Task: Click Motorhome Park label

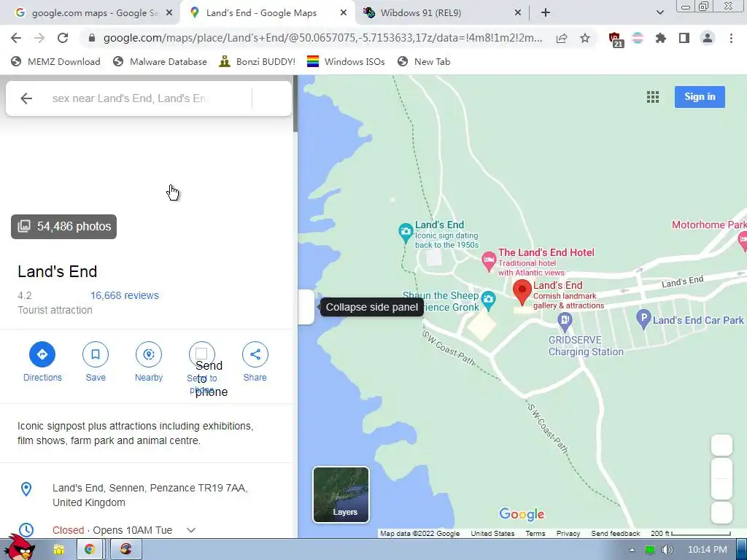Action: click(x=709, y=225)
